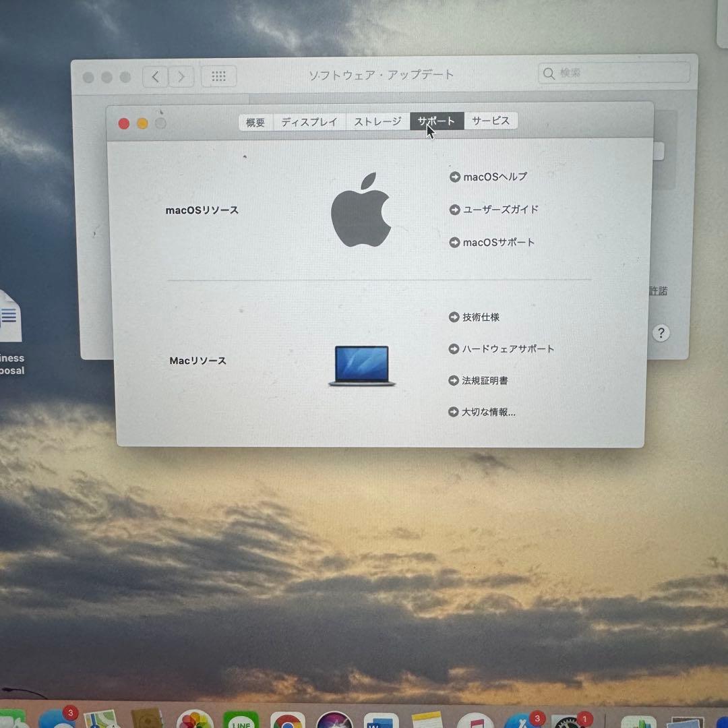Image resolution: width=728 pixels, height=728 pixels.
Task: Click the help question mark button
Action: [x=661, y=333]
